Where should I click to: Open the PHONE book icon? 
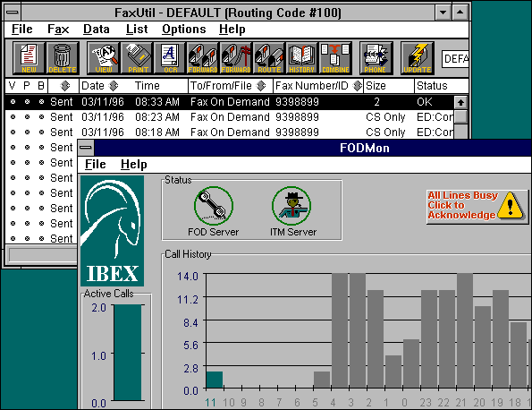click(x=376, y=58)
